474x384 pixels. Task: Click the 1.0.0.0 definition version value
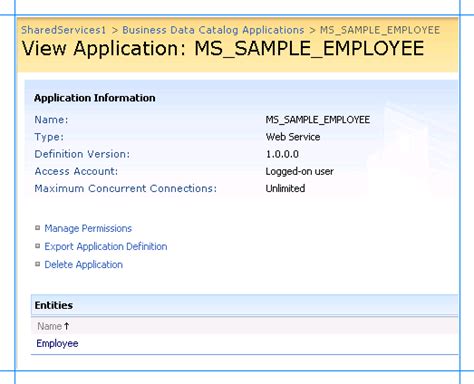point(282,154)
